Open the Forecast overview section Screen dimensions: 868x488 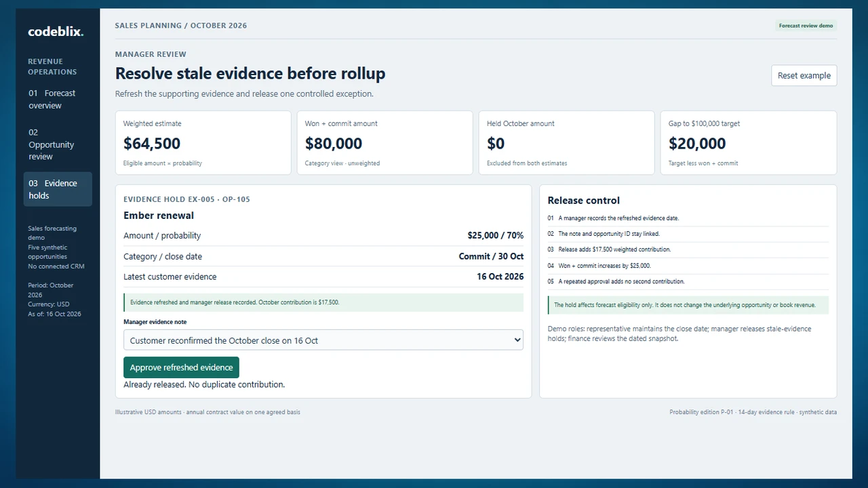tap(58, 99)
